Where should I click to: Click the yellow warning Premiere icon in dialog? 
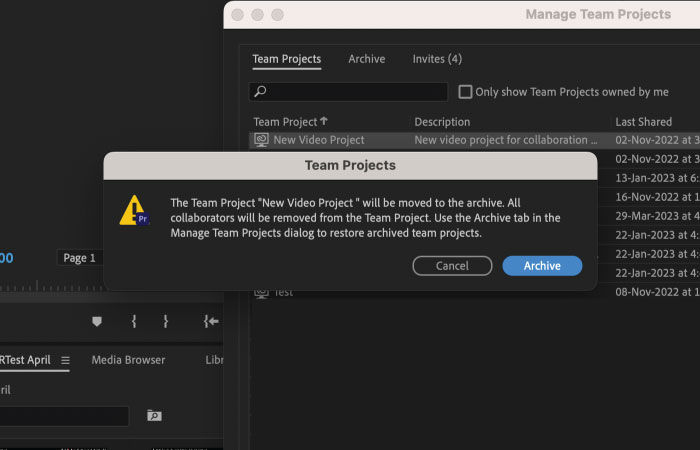point(134,210)
